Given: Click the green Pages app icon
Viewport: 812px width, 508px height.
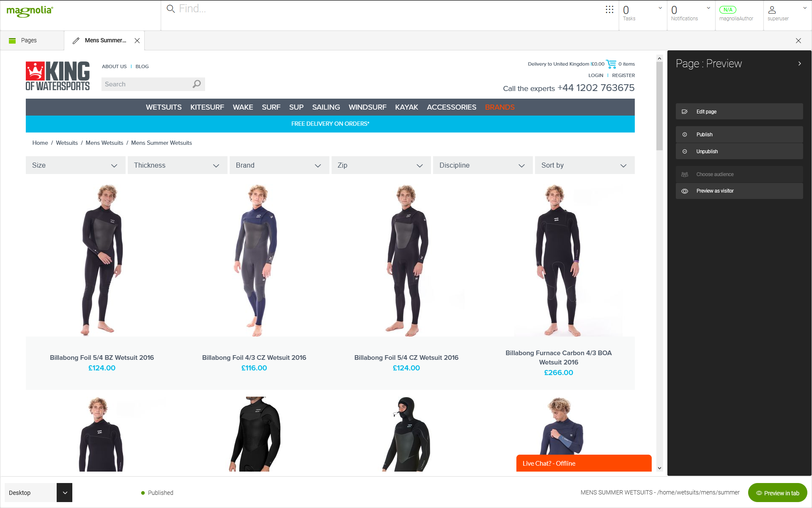Looking at the screenshot, I should (11, 40).
